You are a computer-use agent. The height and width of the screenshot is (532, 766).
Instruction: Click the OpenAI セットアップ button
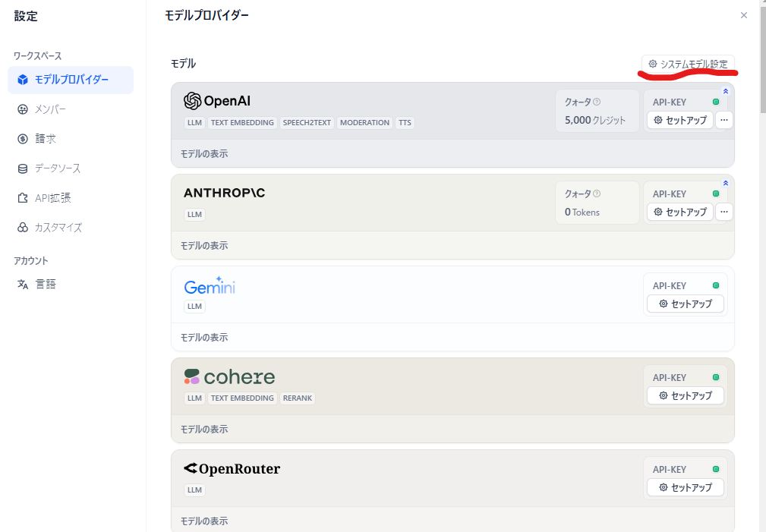(680, 120)
